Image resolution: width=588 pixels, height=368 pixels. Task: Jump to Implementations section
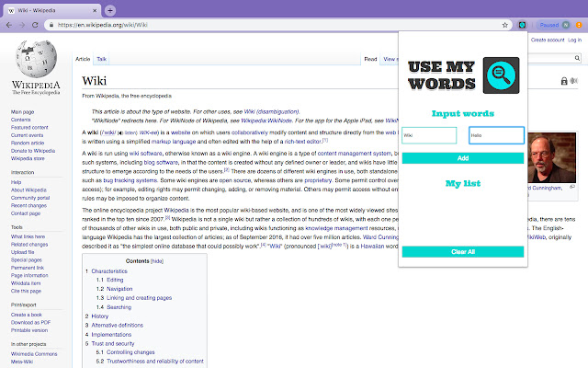click(111, 335)
